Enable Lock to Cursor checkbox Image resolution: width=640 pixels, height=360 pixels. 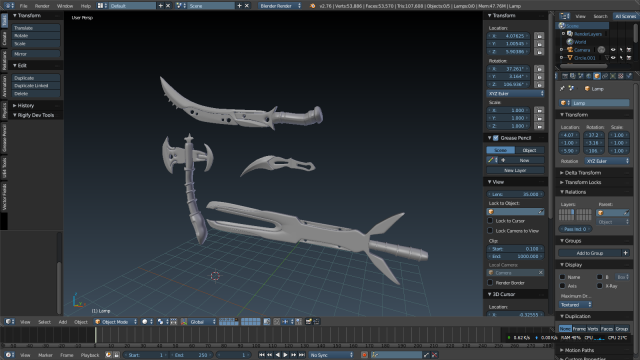[x=490, y=220]
